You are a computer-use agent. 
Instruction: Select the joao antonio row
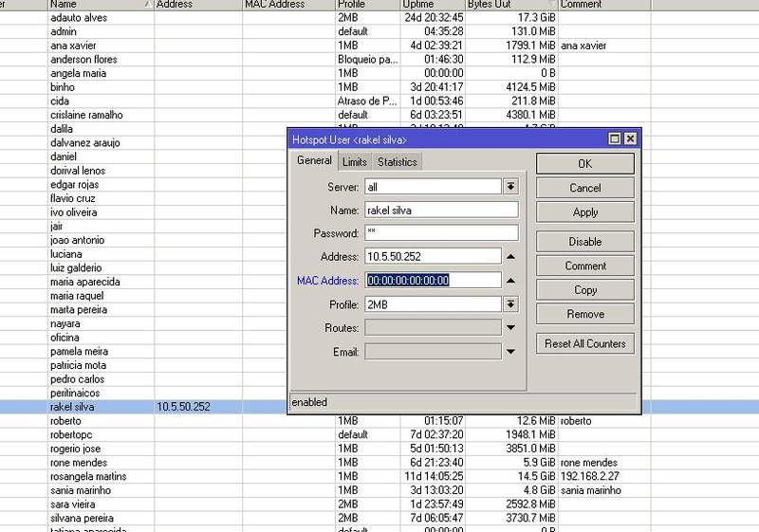pyautogui.click(x=143, y=240)
